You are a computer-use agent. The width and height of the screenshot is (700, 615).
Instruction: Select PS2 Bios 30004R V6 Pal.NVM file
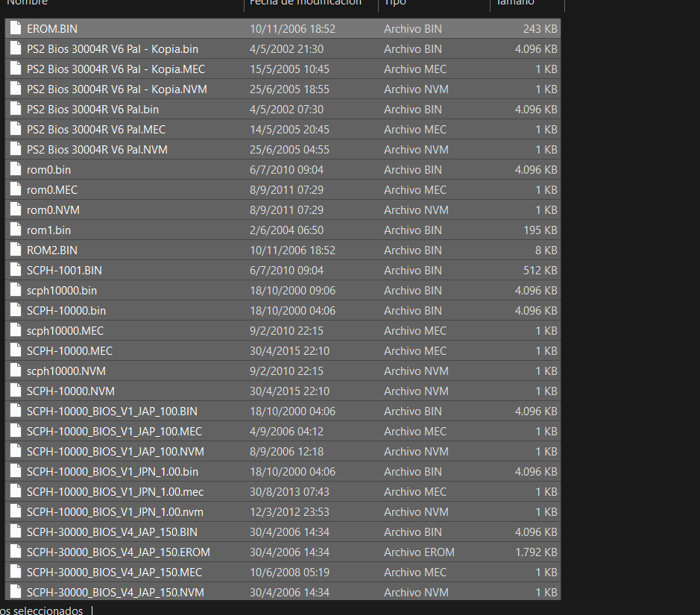[x=98, y=150]
